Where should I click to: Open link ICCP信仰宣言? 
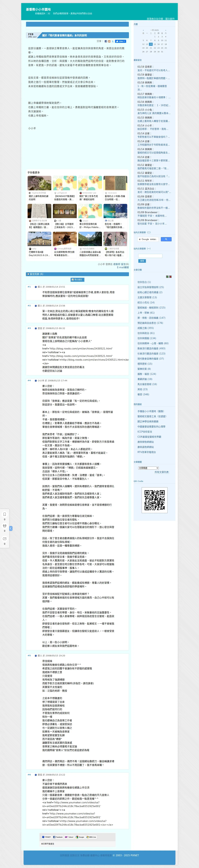pyautogui.click(x=145, y=432)
